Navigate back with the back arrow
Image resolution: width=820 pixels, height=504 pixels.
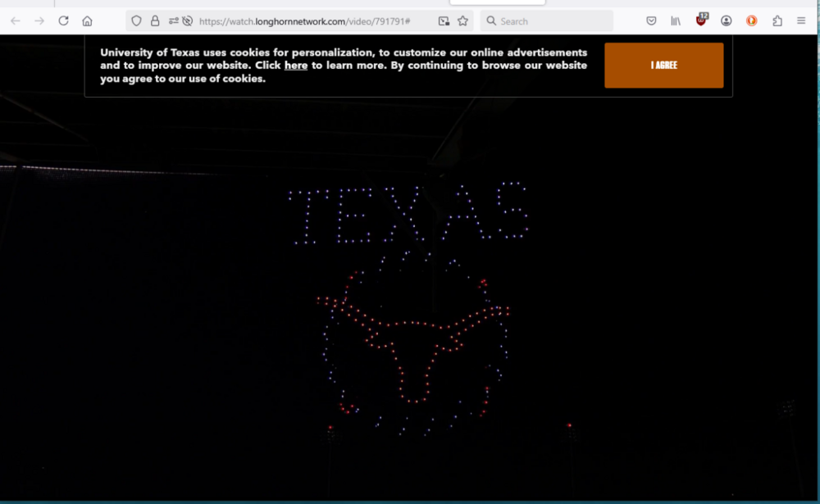point(16,20)
